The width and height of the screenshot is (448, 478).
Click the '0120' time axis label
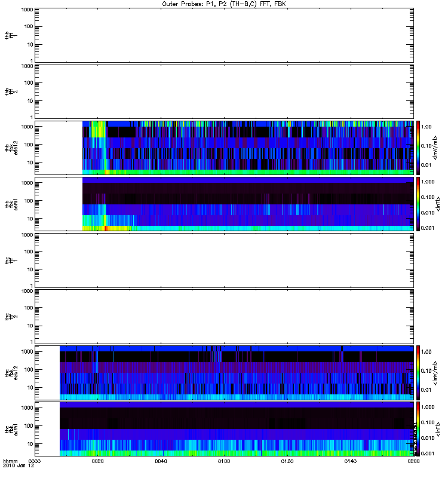tap(287, 461)
